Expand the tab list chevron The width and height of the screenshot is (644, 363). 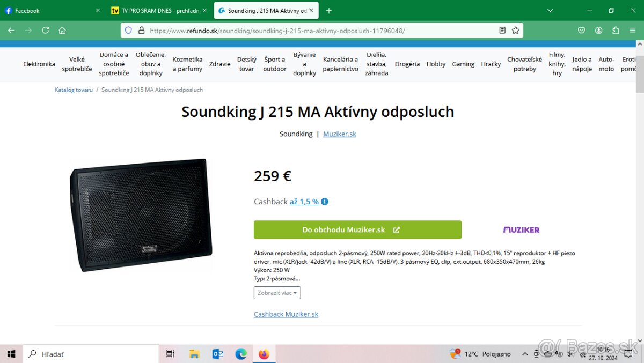pyautogui.click(x=550, y=10)
